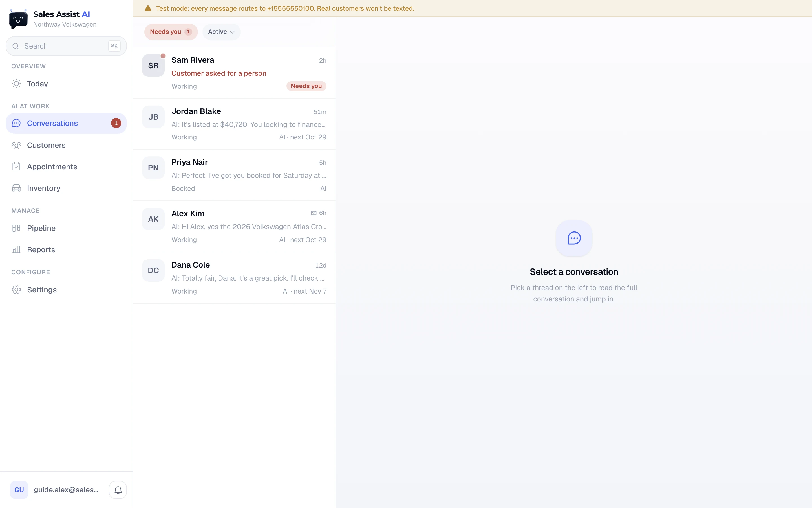Open the Reports page
This screenshot has height=508, width=812.
click(x=66, y=250)
